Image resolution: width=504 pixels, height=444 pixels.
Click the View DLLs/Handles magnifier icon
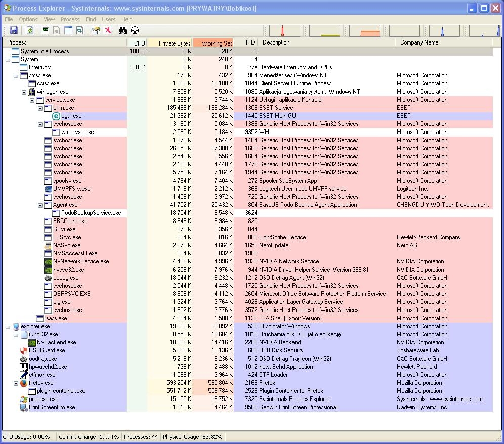point(80,30)
